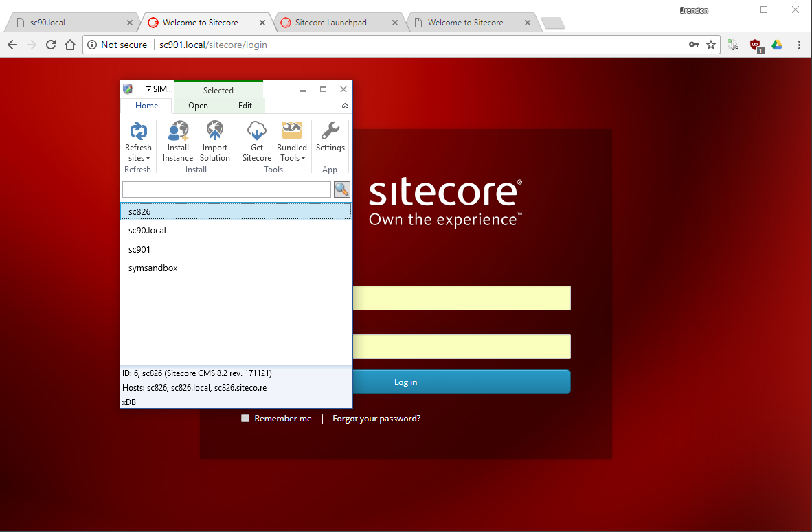The height and width of the screenshot is (532, 812).
Task: Click the xDB status text
Action: (x=129, y=402)
